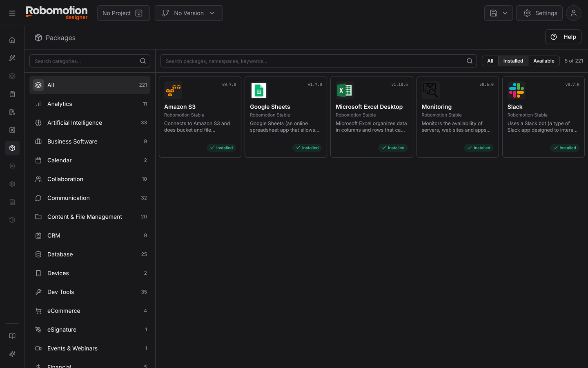The width and height of the screenshot is (588, 368).
Task: Click the Help button
Action: click(x=563, y=37)
